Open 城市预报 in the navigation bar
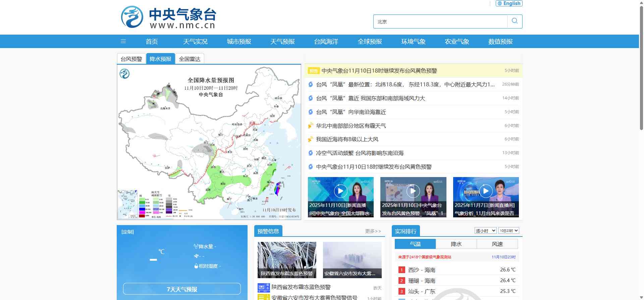Viewport: 644px width, 300px height. 239,41
